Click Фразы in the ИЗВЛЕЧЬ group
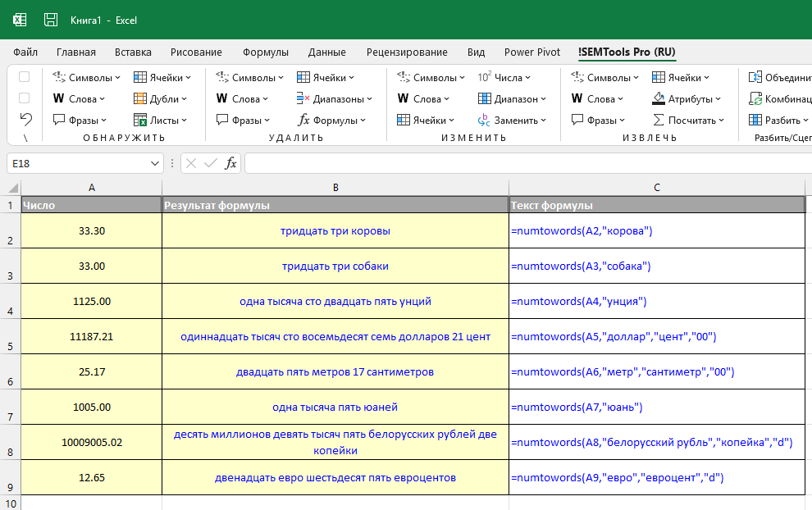 pos(598,121)
